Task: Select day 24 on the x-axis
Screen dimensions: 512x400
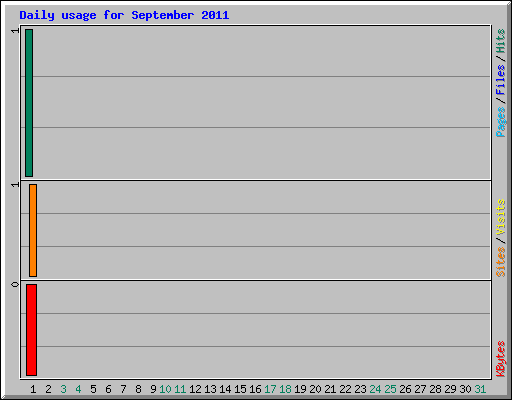Action: tap(375, 389)
